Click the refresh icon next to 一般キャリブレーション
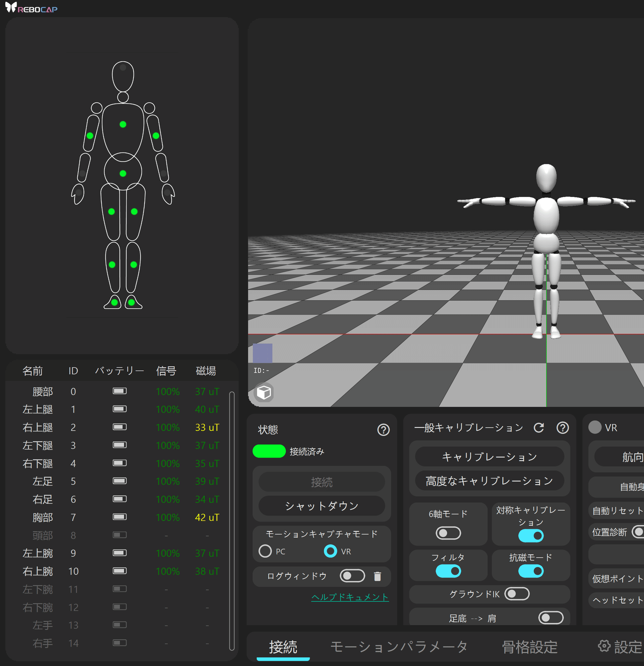644x666 pixels. point(540,428)
